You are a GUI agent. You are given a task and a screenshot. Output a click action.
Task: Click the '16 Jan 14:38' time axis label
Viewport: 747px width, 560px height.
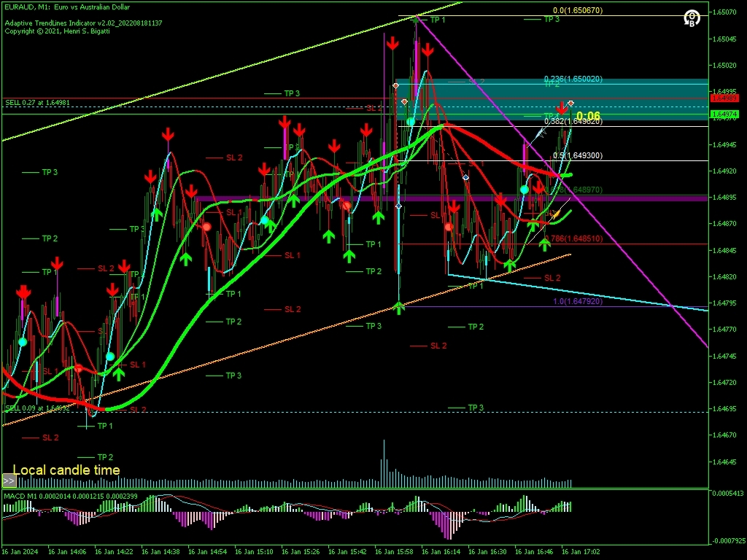click(x=160, y=552)
